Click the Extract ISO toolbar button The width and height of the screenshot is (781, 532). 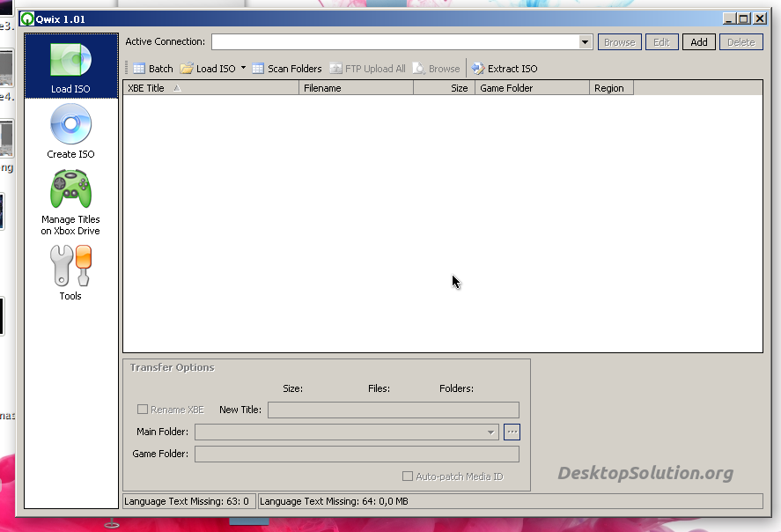(505, 69)
